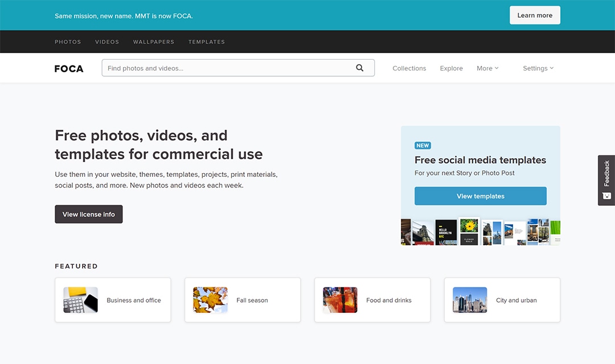The image size is (615, 364).
Task: Open the Feedback smiley icon
Action: pyautogui.click(x=607, y=196)
